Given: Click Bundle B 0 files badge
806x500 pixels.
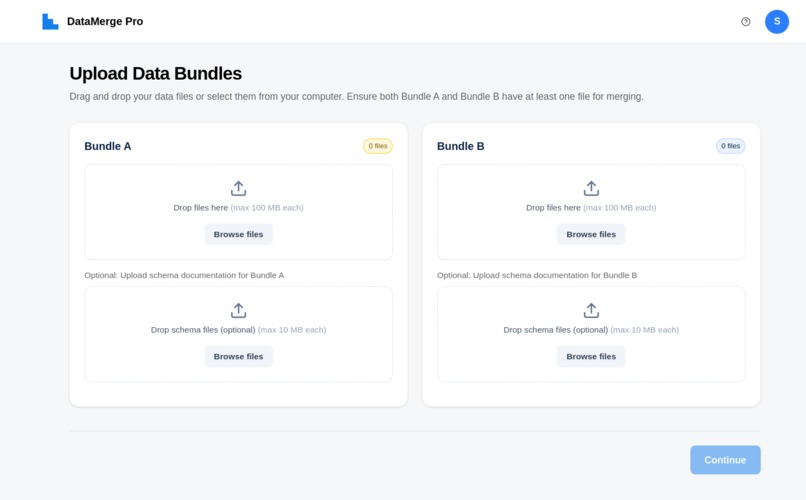Looking at the screenshot, I should point(730,146).
